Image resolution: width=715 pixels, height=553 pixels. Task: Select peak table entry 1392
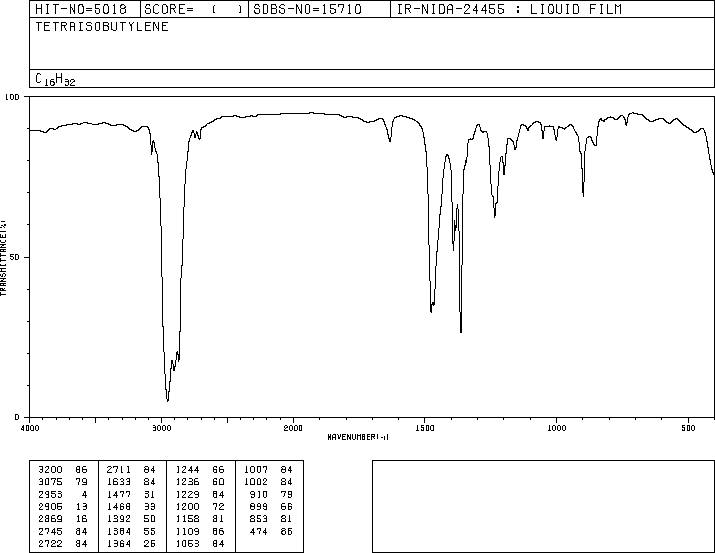[x=119, y=519]
